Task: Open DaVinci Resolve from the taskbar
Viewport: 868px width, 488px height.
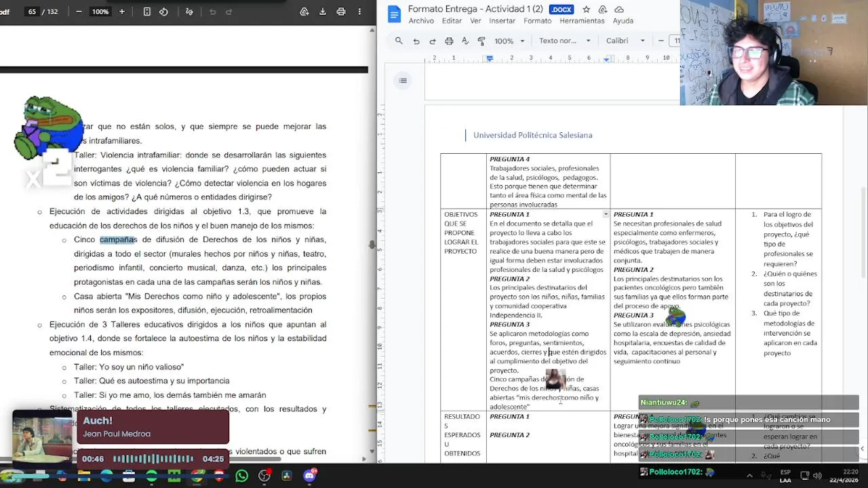Action: tap(287, 476)
